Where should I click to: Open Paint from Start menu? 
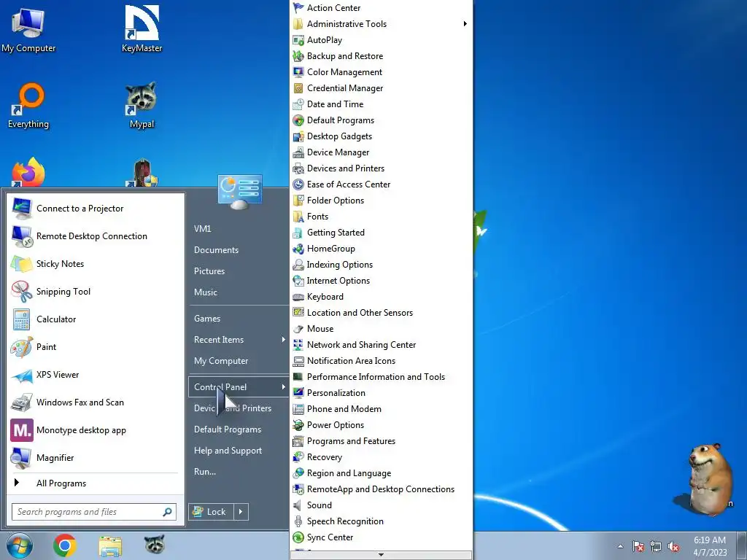[96, 347]
